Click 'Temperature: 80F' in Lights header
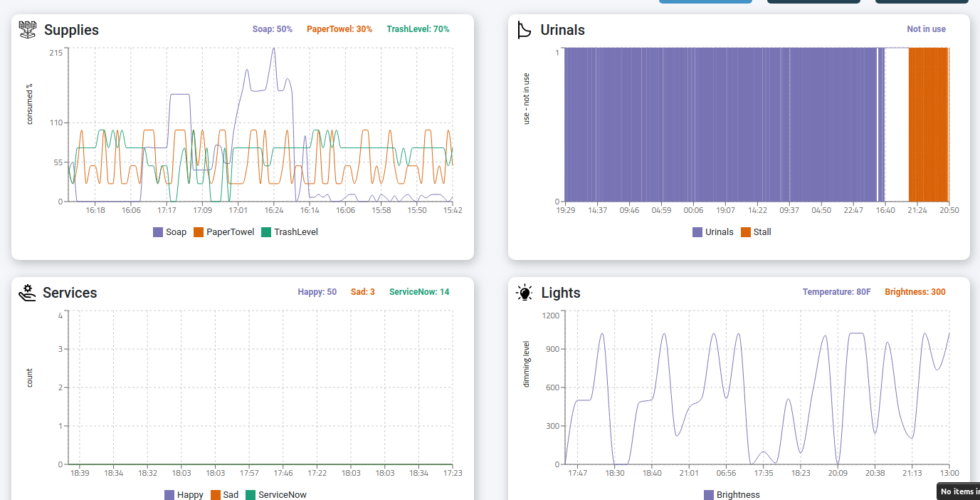This screenshot has width=980, height=500. click(836, 291)
